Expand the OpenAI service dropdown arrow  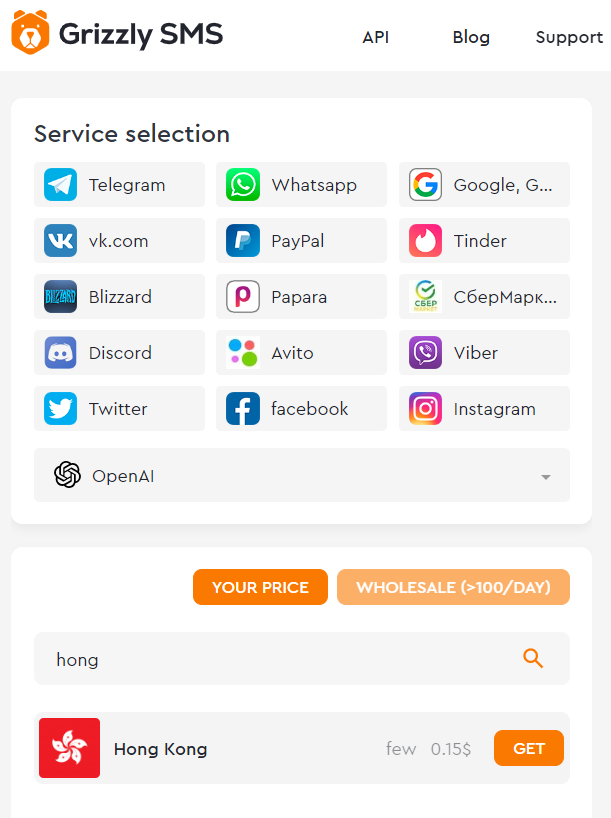click(546, 477)
